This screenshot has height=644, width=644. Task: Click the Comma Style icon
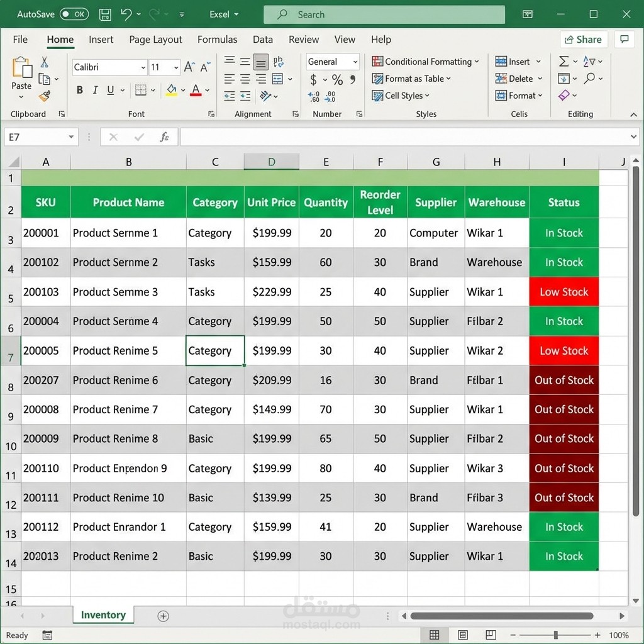tap(353, 79)
